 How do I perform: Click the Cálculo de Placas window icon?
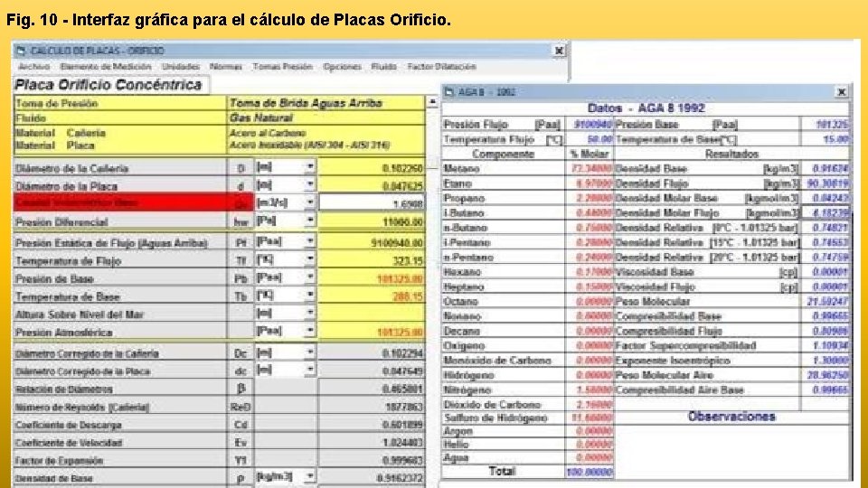click(x=21, y=51)
